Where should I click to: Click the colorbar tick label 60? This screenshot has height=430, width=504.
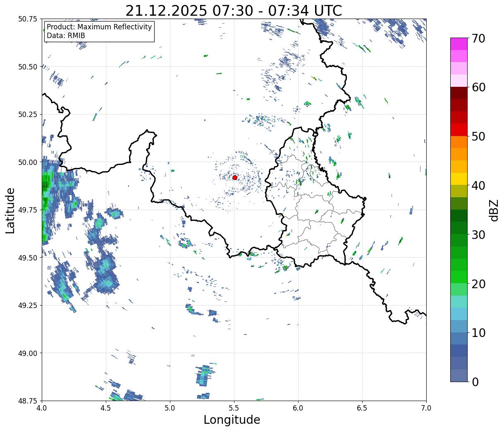pos(478,88)
